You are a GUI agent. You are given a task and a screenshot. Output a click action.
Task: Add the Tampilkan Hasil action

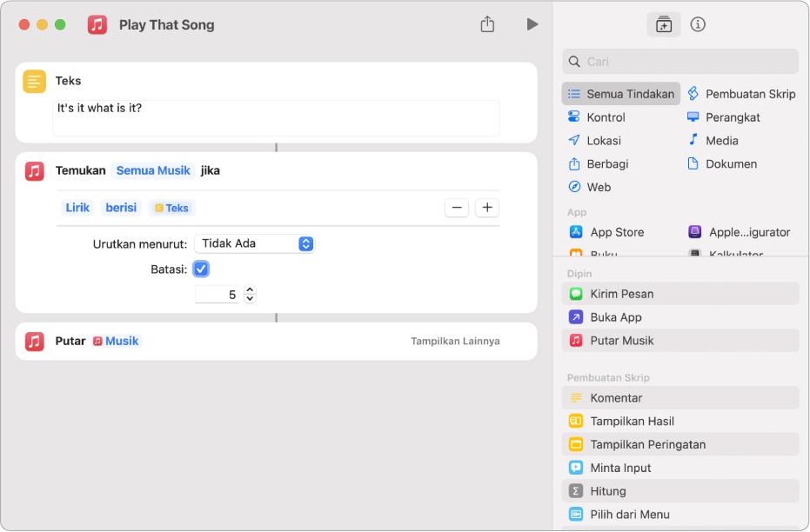680,421
